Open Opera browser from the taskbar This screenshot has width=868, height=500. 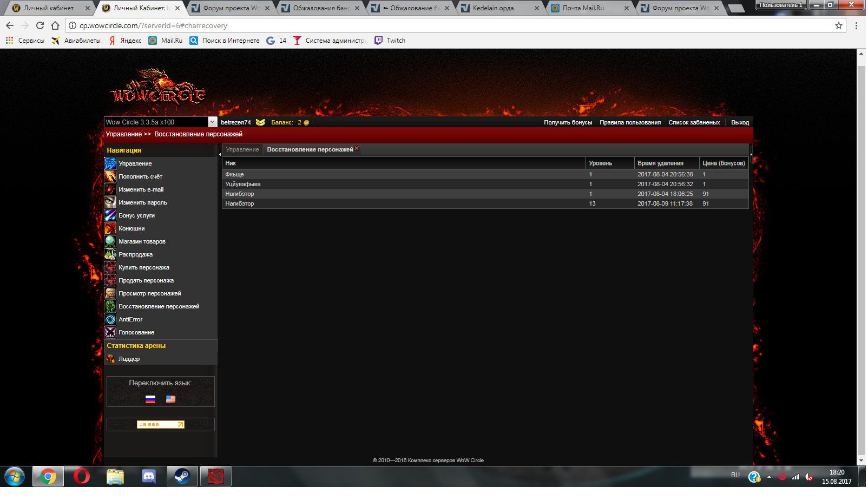click(x=82, y=476)
